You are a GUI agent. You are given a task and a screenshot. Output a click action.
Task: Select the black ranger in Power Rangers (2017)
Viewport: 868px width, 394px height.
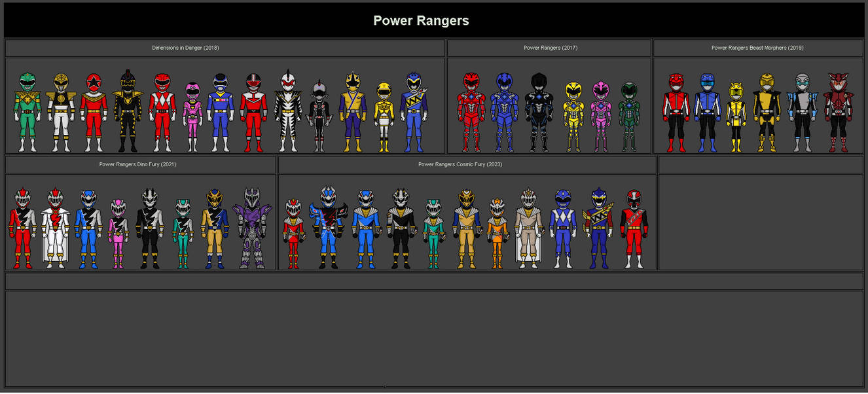(x=539, y=112)
